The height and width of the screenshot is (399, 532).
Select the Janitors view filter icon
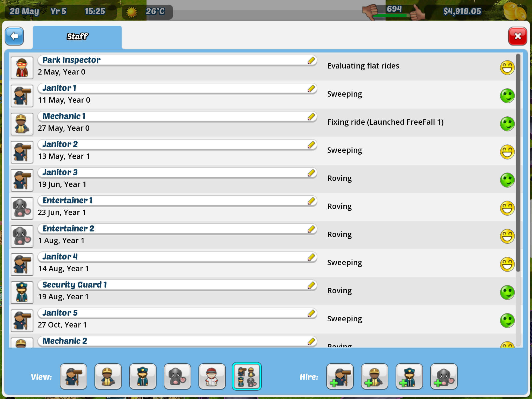tap(74, 376)
